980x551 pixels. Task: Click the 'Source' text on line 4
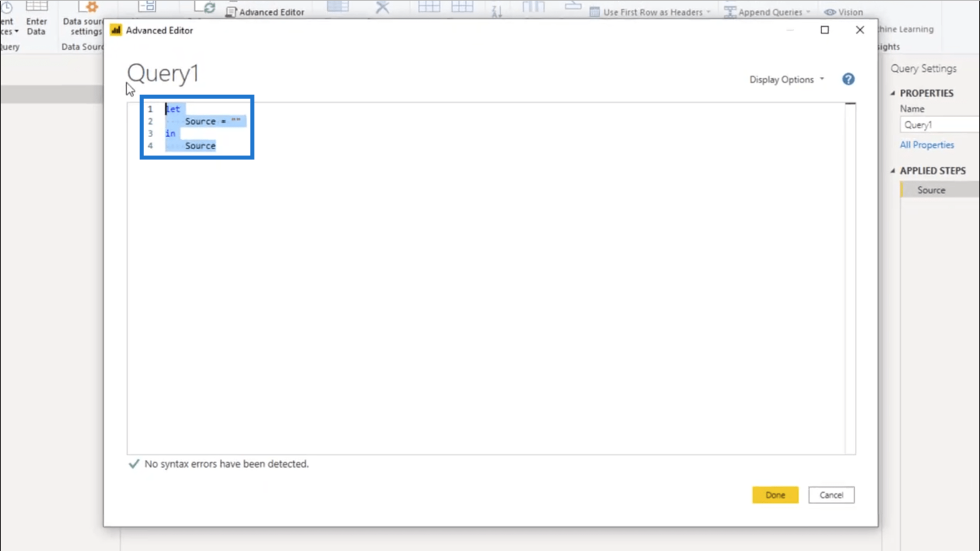(x=200, y=146)
